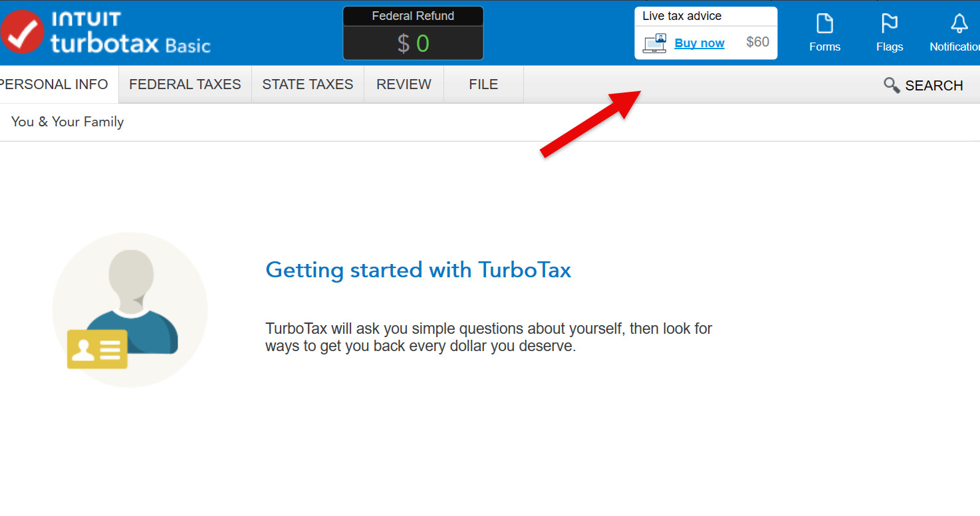
Task: Click the SEARCH label
Action: tap(934, 86)
